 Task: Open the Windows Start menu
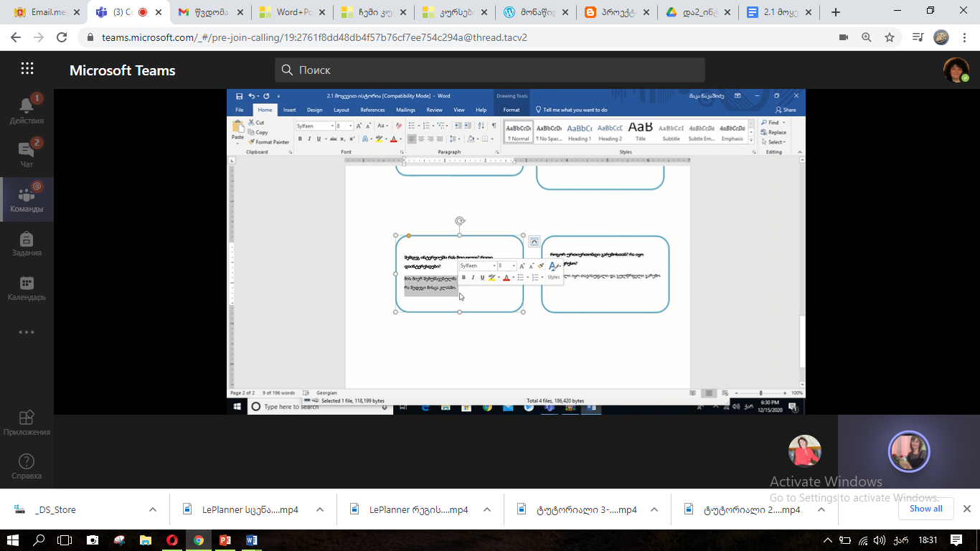pos(13,540)
